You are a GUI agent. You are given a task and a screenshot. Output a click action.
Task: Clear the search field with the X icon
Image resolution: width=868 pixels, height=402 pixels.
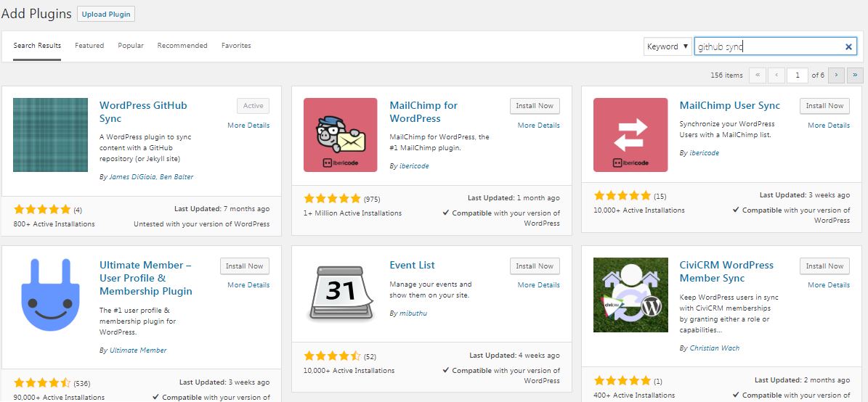848,47
